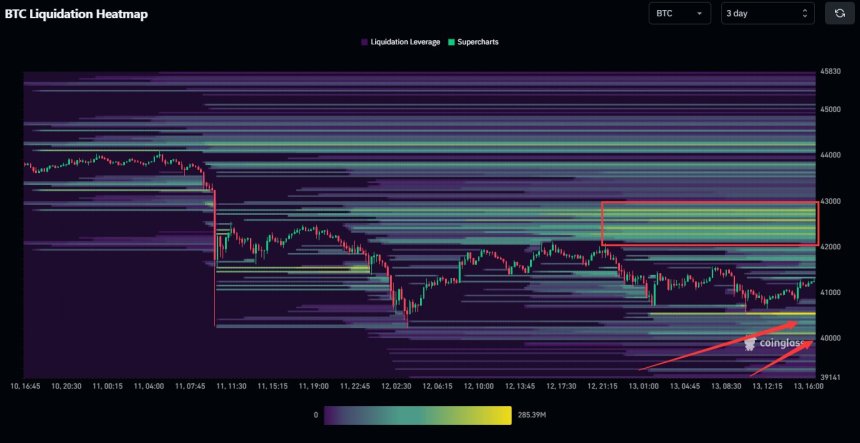Click the refresh icon button
Image resolution: width=860 pixels, height=443 pixels.
(x=839, y=13)
